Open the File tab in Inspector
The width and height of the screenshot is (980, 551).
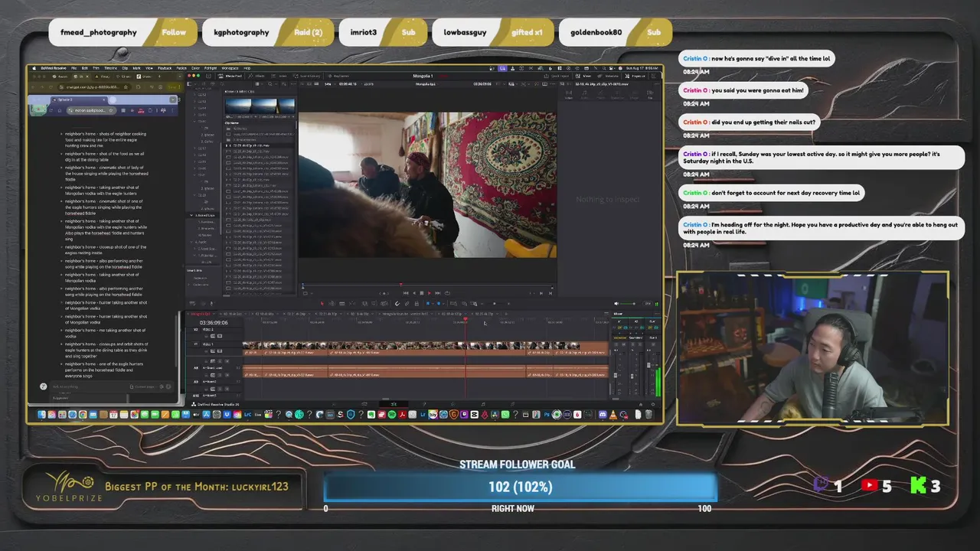pos(650,95)
